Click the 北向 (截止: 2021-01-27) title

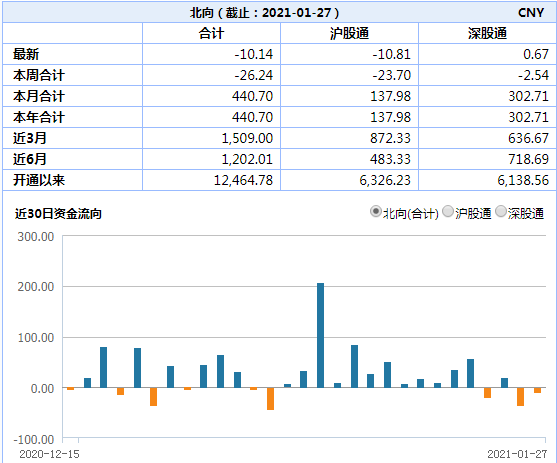265,13
